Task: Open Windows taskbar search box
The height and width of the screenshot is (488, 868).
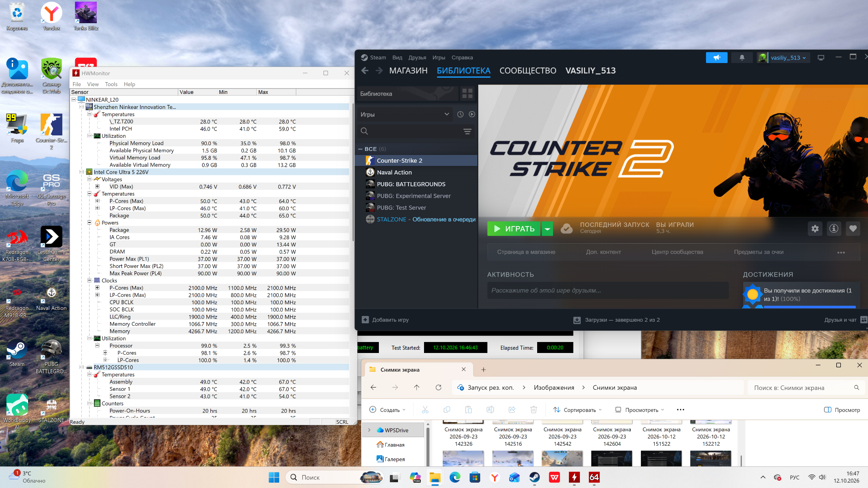Action: [x=335, y=477]
